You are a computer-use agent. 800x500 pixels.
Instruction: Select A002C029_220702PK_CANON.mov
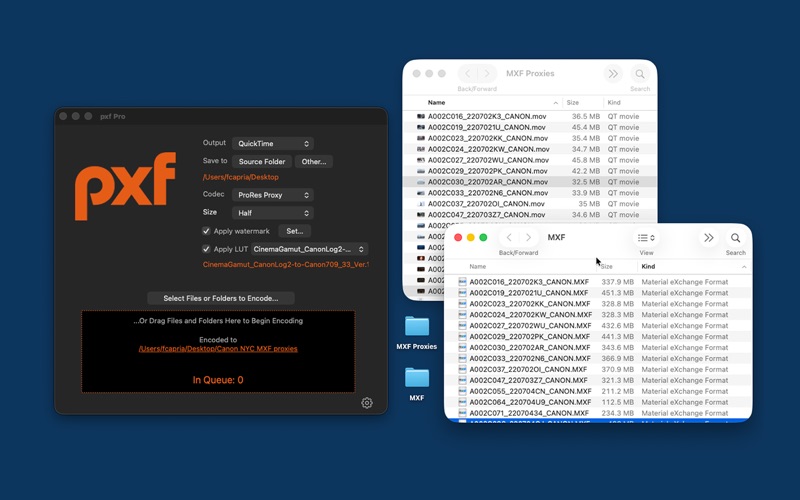[530, 171]
